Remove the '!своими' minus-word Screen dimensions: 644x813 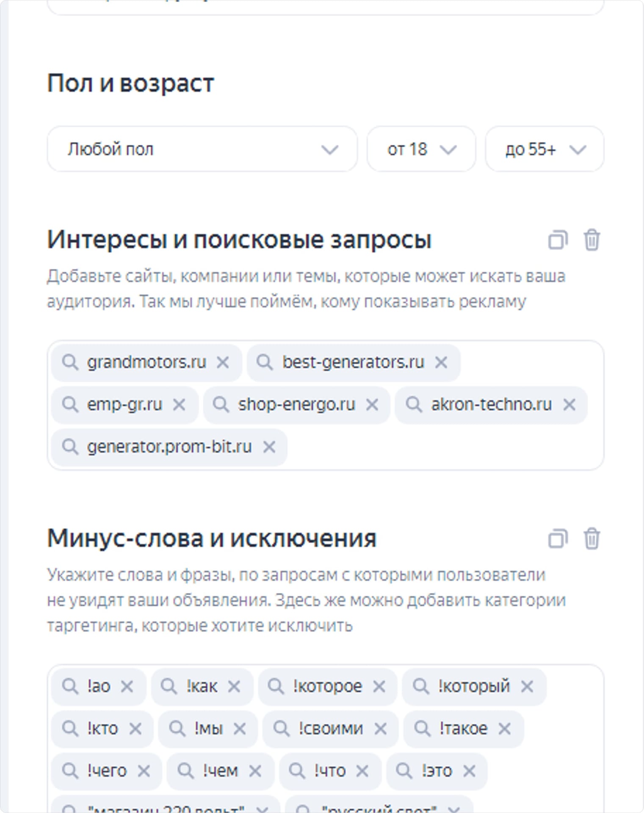pyautogui.click(x=381, y=729)
